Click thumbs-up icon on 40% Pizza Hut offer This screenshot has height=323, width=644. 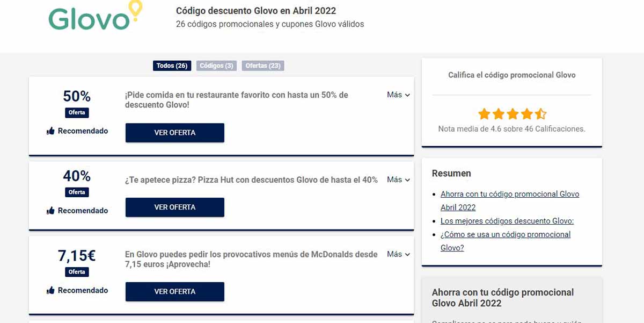pyautogui.click(x=51, y=211)
